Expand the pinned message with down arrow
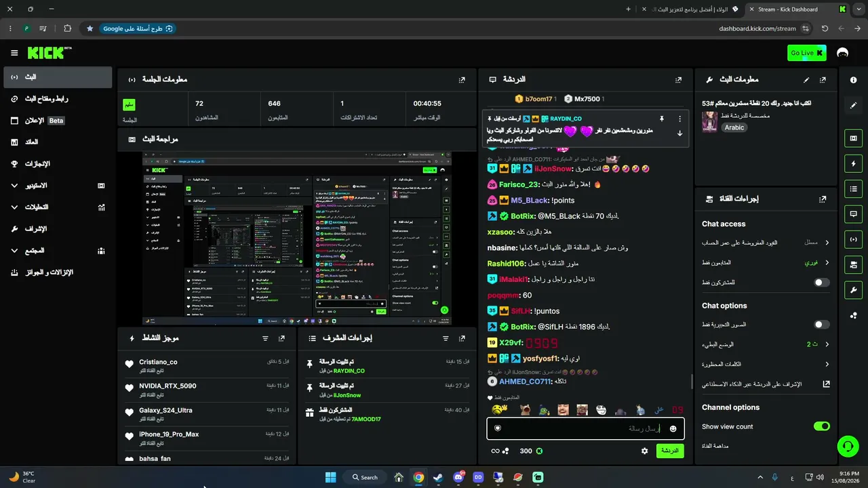 point(679,133)
